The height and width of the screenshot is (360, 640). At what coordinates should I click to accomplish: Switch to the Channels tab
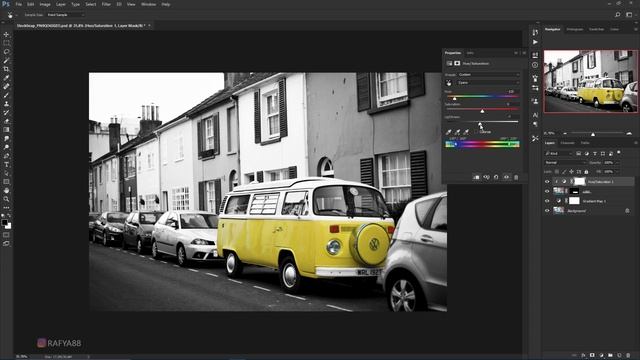[x=567, y=143]
